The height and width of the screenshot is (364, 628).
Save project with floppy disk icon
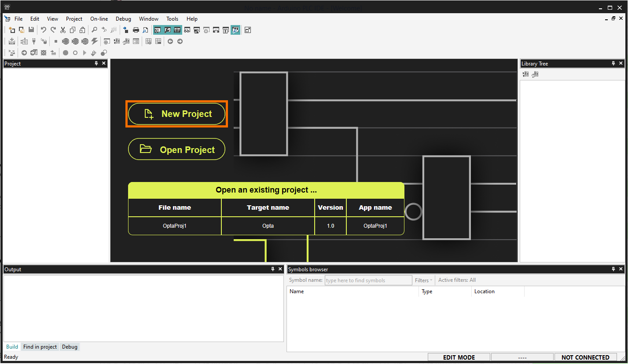click(31, 30)
